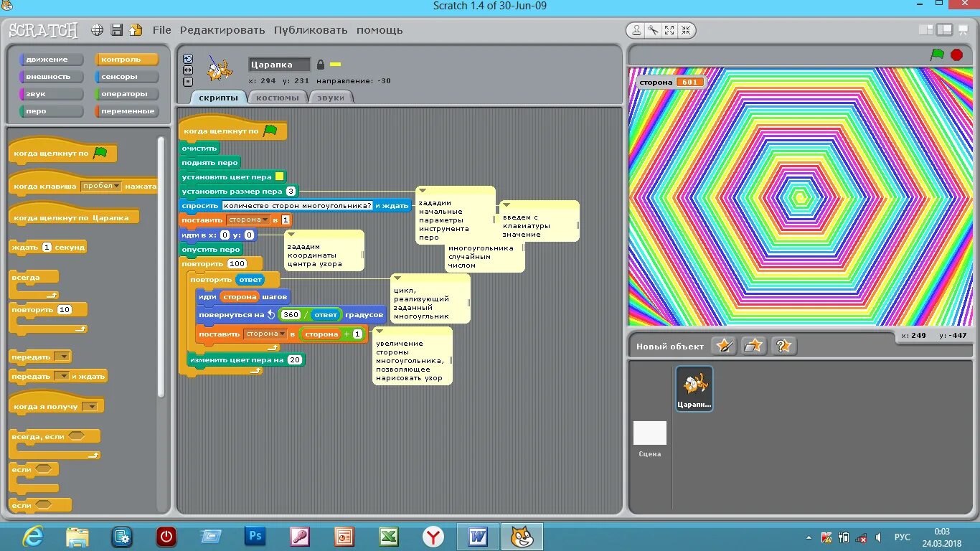The image size is (980, 551).
Task: Open message dropdown on 'когда я получу' block
Action: [x=90, y=407]
